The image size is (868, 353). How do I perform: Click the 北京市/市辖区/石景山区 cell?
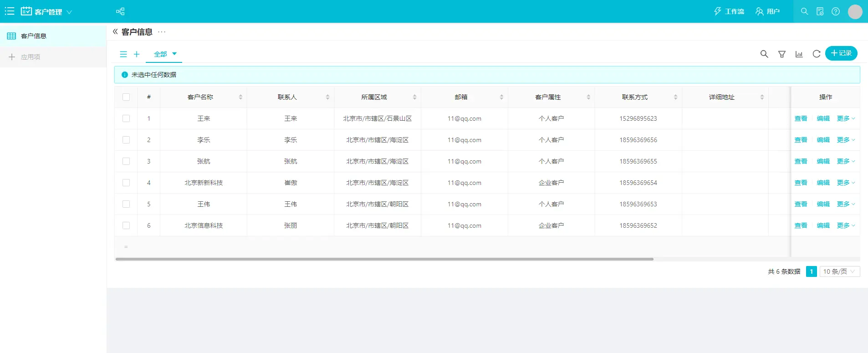tap(377, 118)
